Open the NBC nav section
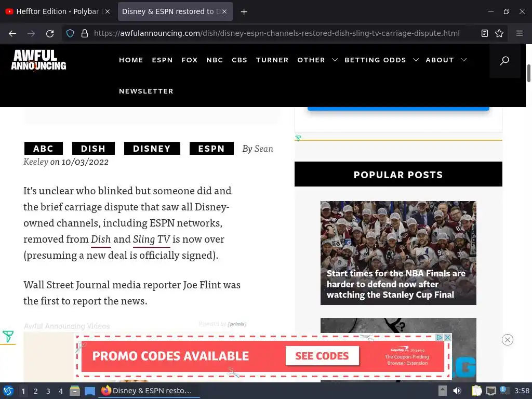532x399 pixels. (x=215, y=60)
